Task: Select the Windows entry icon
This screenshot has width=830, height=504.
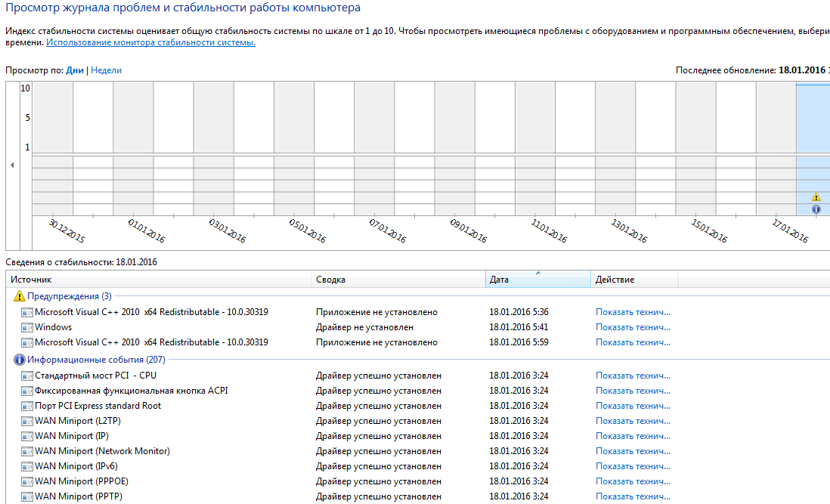Action: tap(27, 327)
